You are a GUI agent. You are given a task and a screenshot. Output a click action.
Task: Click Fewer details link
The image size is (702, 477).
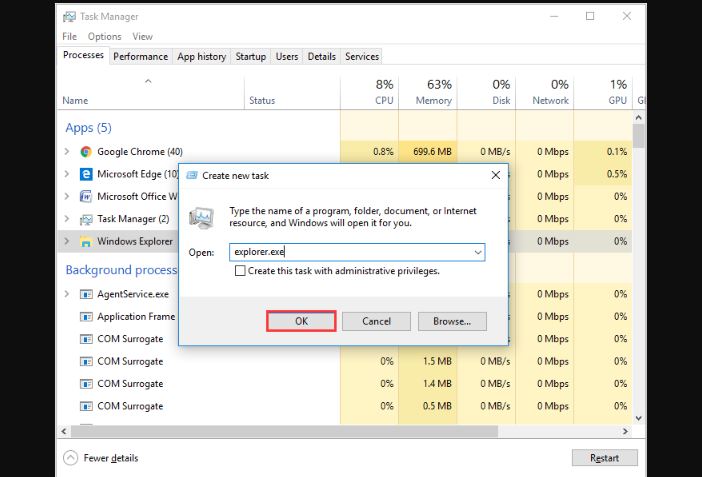click(x=111, y=458)
